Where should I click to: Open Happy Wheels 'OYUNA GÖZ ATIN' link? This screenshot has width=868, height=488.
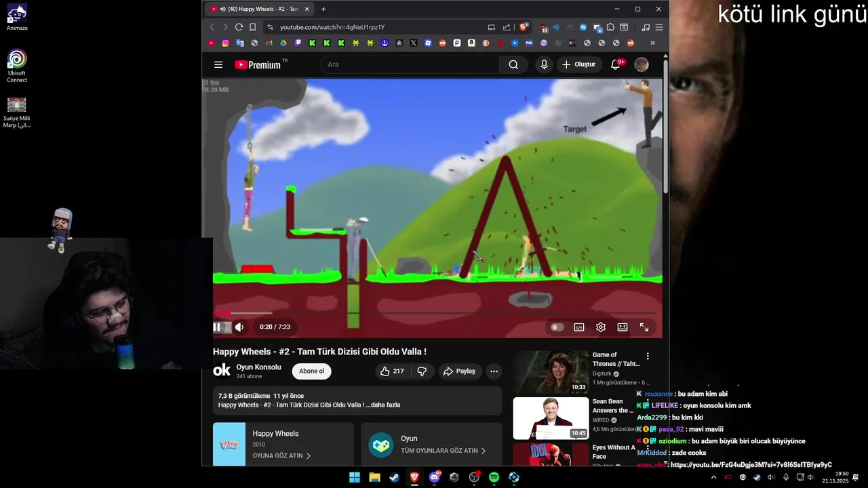coord(281,456)
